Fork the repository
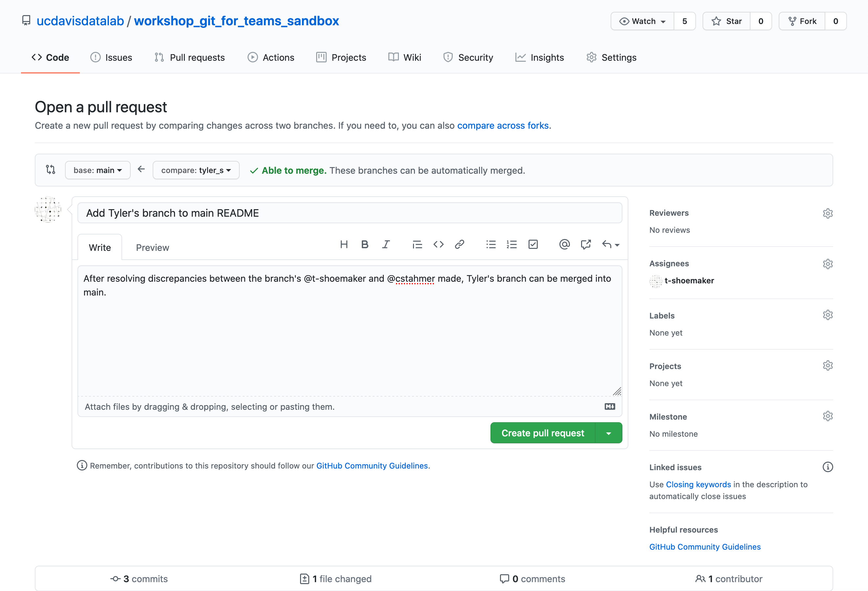The width and height of the screenshot is (868, 591). [x=802, y=21]
